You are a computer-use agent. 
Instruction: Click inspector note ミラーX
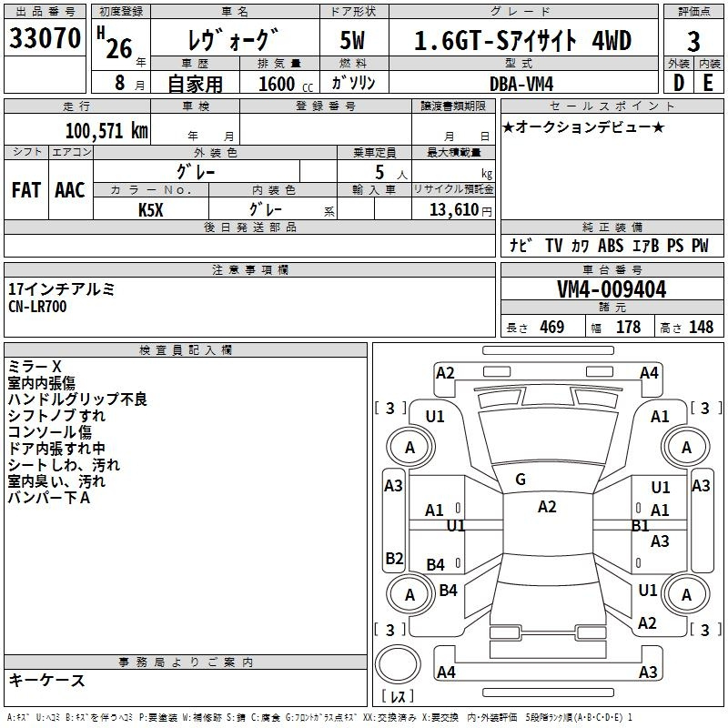pyautogui.click(x=35, y=367)
